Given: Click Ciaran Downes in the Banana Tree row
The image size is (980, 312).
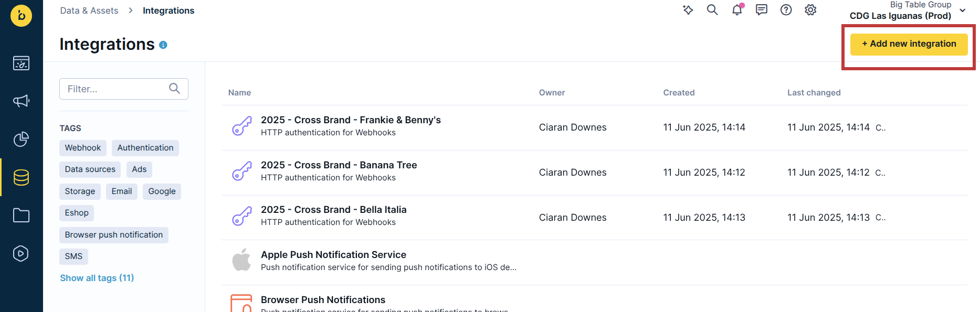Looking at the screenshot, I should tap(573, 173).
